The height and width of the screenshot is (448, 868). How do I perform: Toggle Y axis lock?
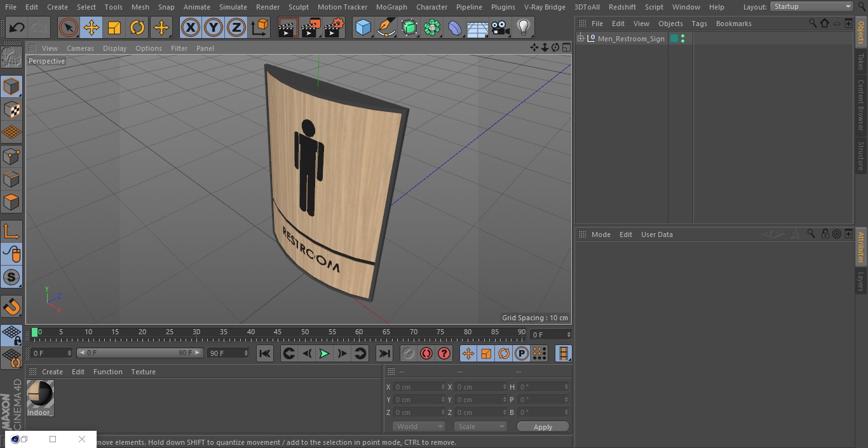214,28
